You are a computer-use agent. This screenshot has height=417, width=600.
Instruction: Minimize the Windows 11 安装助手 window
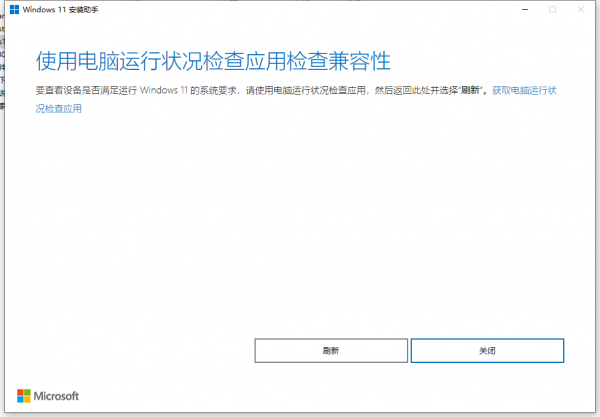(525, 10)
